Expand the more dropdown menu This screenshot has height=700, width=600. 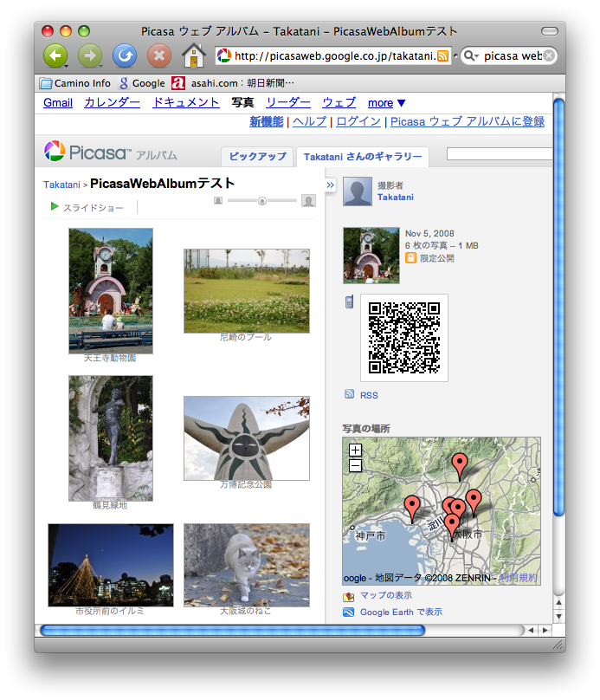point(386,103)
